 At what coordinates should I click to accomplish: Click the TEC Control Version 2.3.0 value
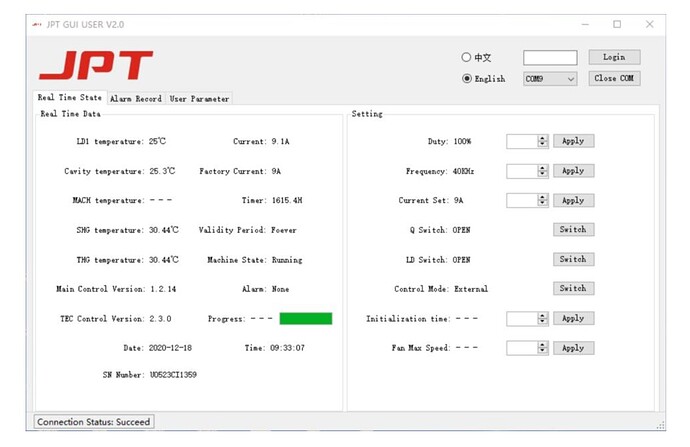pyautogui.click(x=160, y=319)
